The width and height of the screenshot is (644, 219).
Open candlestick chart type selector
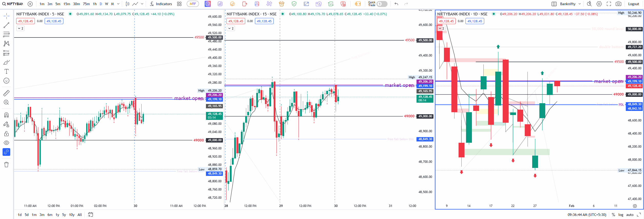(x=127, y=4)
